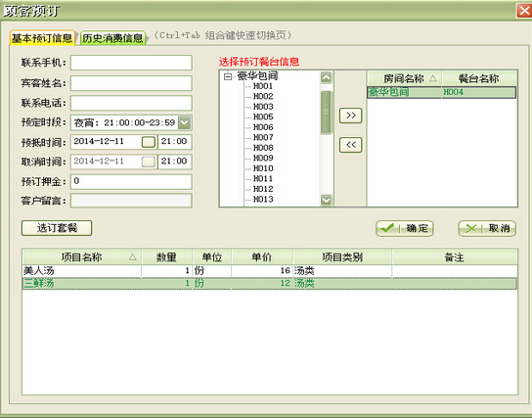Click the 取消 button
The height and width of the screenshot is (418, 532).
click(487, 228)
